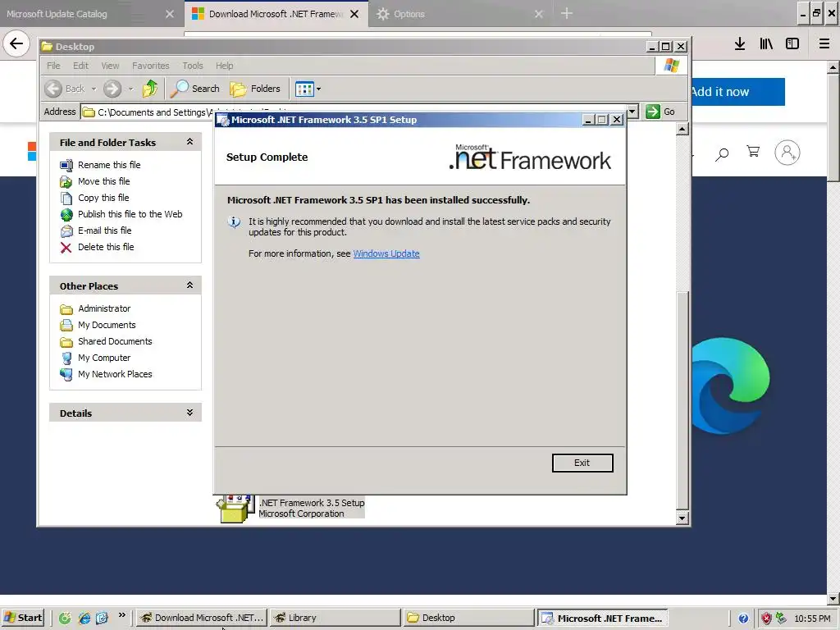840x630 pixels.
Task: Open a new browser tab
Action: (x=566, y=13)
